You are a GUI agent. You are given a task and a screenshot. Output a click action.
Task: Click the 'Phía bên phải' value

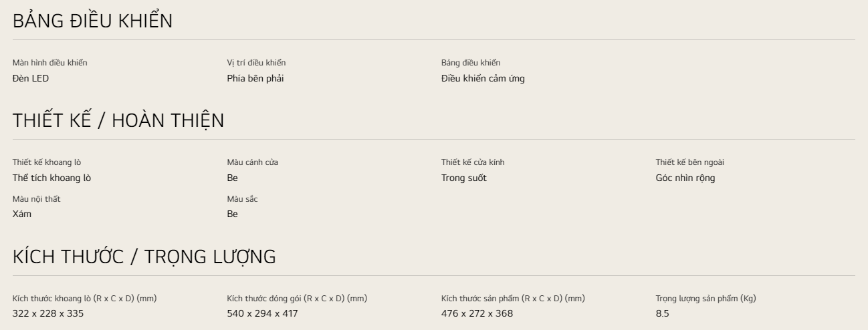[x=251, y=79]
